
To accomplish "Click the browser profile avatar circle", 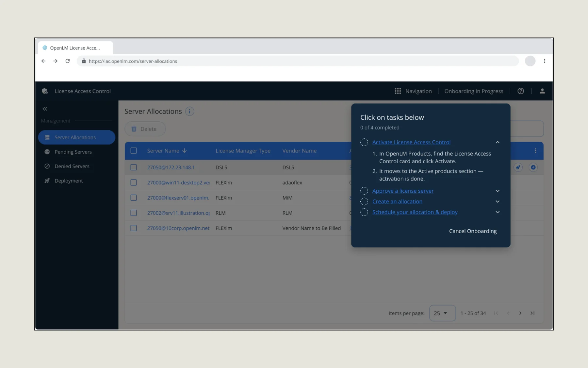I will [530, 61].
